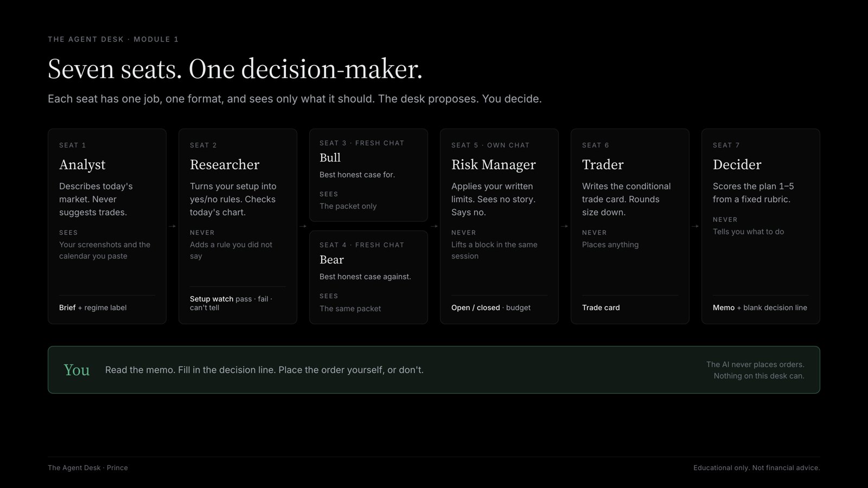Click 'Brief + regime label' output text

(93, 307)
